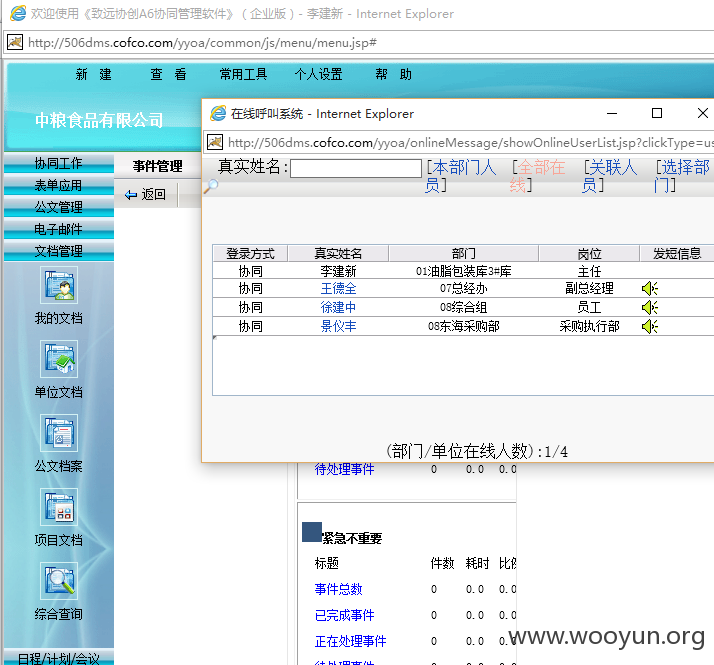
Task: Close the 在线呼叫系统 popup window
Action: click(702, 113)
